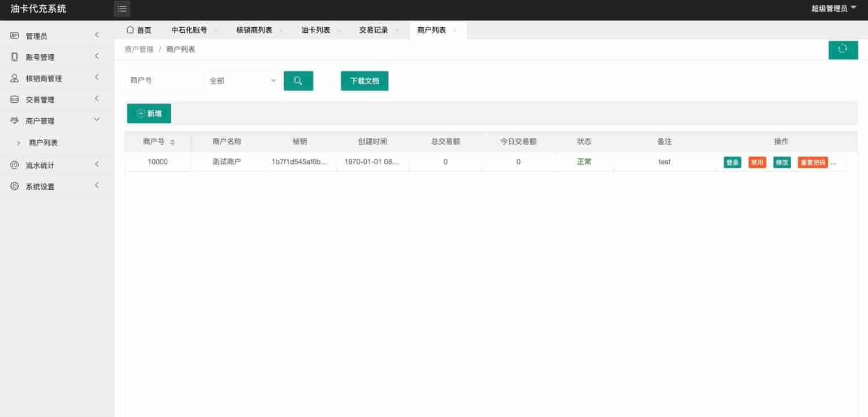Open the 超级管理员 user dropdown
868x417 pixels.
click(834, 8)
